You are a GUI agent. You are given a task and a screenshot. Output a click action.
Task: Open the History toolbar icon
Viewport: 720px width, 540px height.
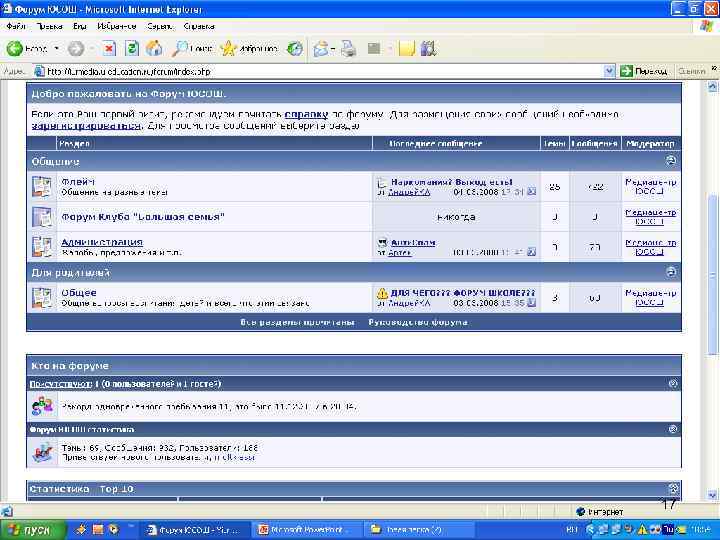tap(295, 48)
